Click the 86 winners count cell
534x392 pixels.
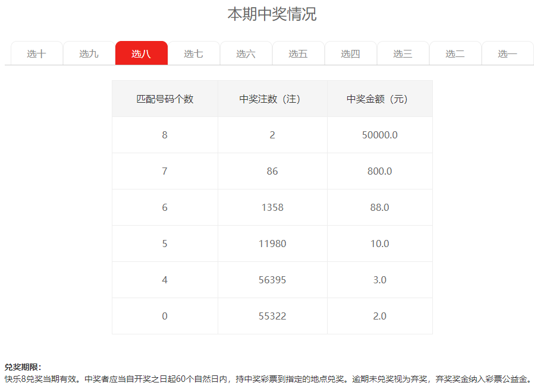[x=272, y=172]
